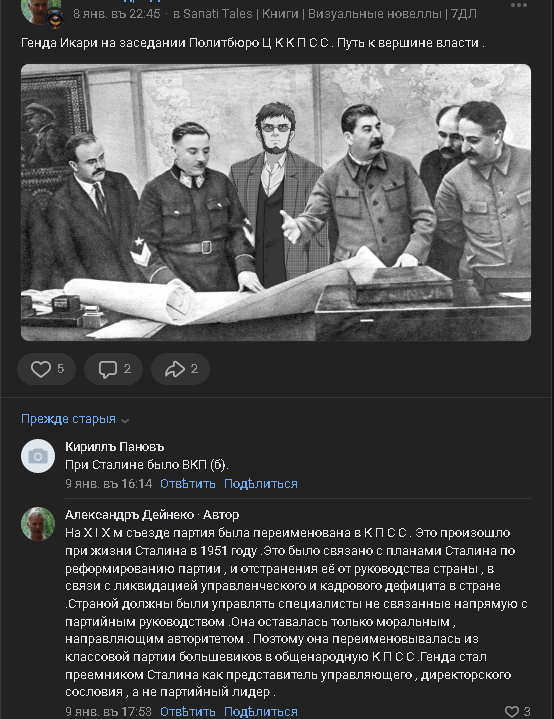Screen dimensions: 554x719
Task: Open comment timestamp '9 янв. въ 16:14'
Action: point(109,484)
